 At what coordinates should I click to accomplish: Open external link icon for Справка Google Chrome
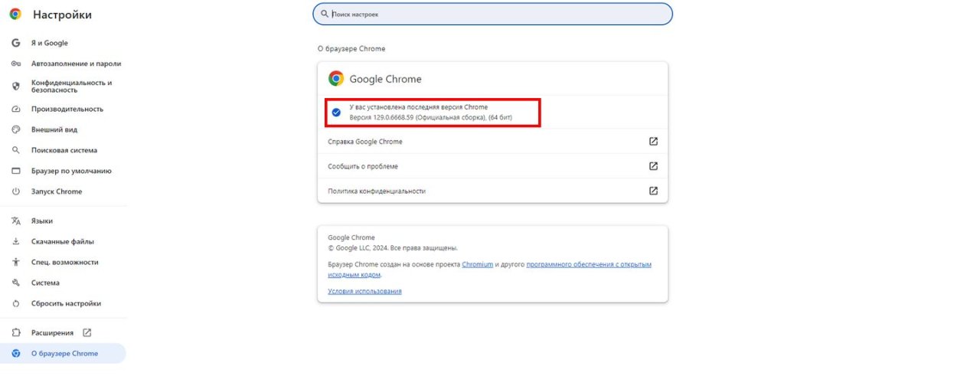pyautogui.click(x=653, y=142)
